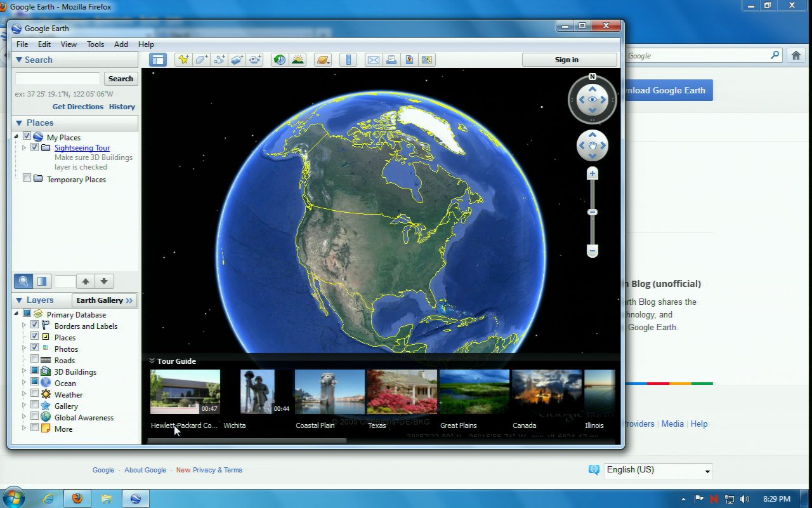The image size is (812, 508).
Task: Select the Add Polygon tool
Action: [x=201, y=60]
